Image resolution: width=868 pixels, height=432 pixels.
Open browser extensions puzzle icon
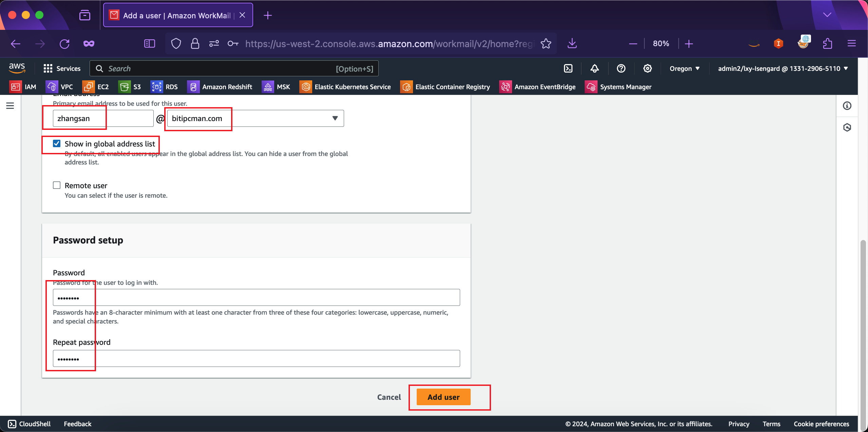tap(827, 44)
